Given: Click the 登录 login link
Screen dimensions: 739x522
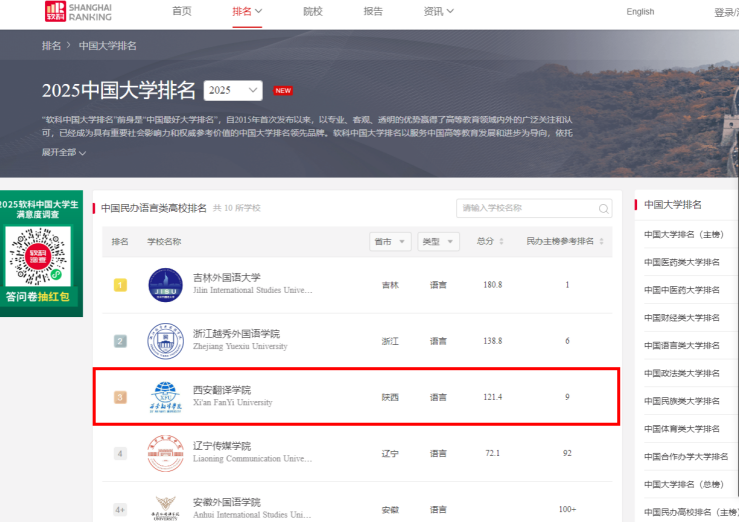Looking at the screenshot, I should [x=724, y=12].
